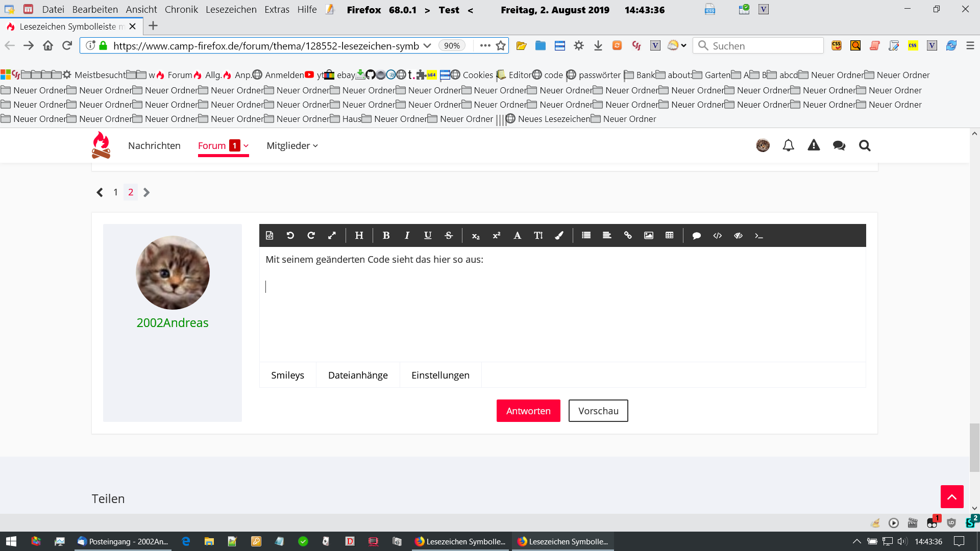Insert table from editor toolbar
The image size is (980, 551).
(x=669, y=235)
